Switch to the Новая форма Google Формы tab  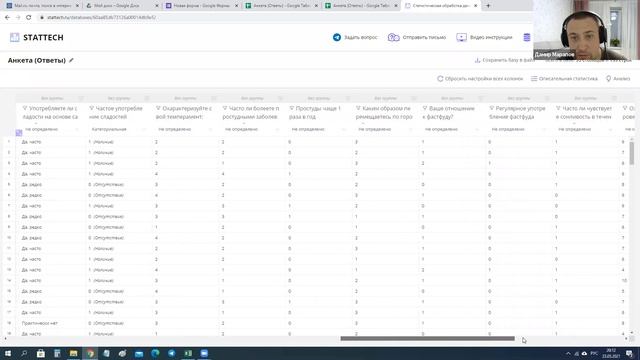point(200,6)
